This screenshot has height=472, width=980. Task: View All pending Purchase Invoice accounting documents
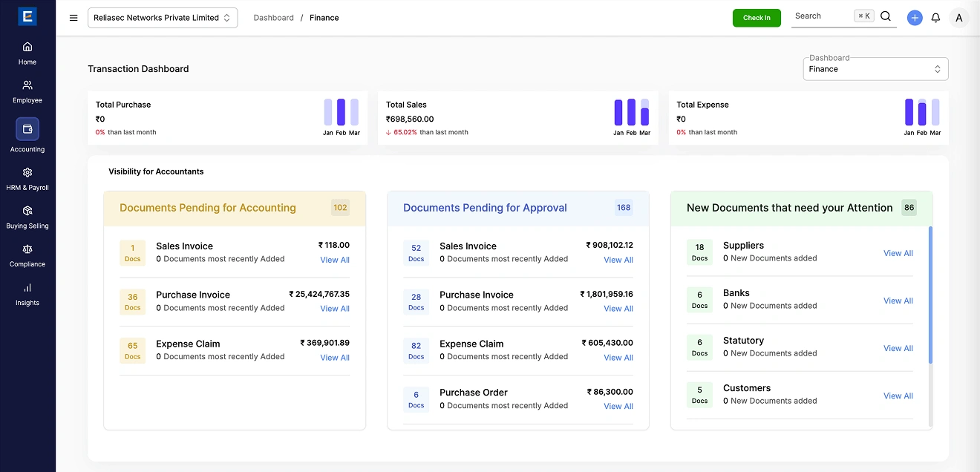click(335, 309)
